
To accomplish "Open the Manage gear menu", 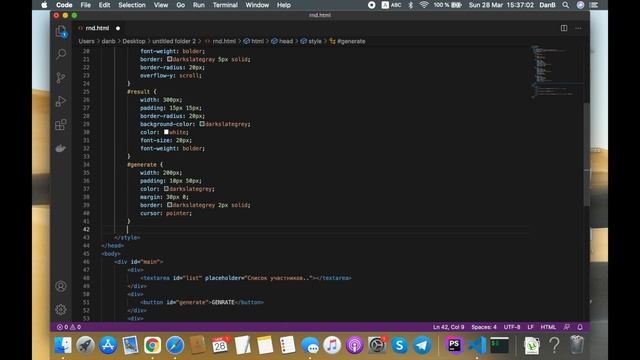I will [61, 309].
